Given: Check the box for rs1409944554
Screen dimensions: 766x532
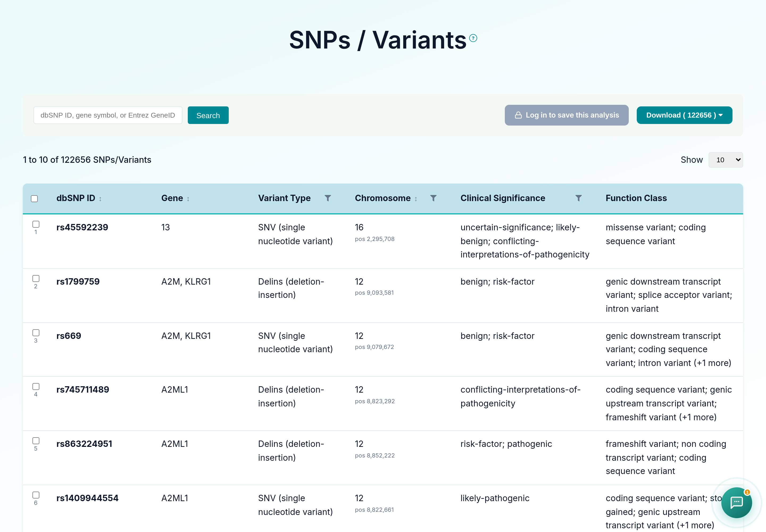Looking at the screenshot, I should point(36,495).
